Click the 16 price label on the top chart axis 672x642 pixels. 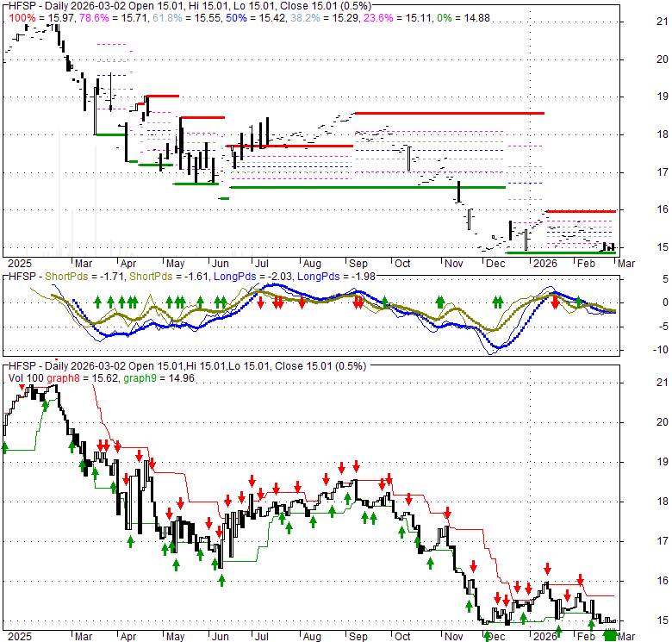(663, 209)
